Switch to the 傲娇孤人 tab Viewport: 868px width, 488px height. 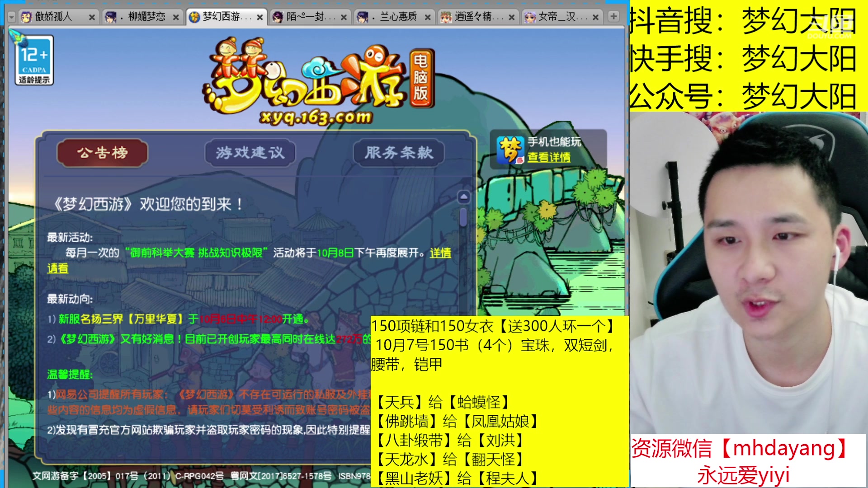(58, 17)
